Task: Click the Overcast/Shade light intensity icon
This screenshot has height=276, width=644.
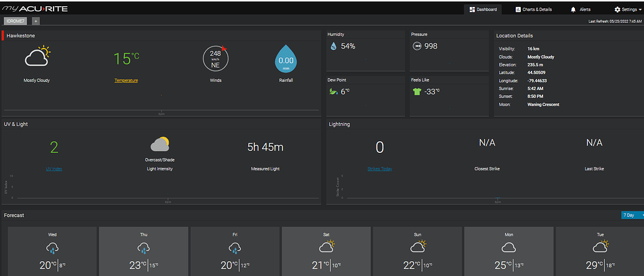Action: tap(160, 145)
